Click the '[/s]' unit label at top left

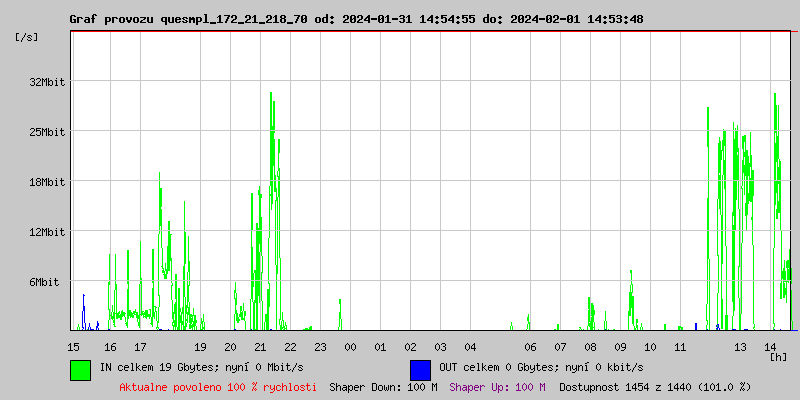click(x=27, y=37)
